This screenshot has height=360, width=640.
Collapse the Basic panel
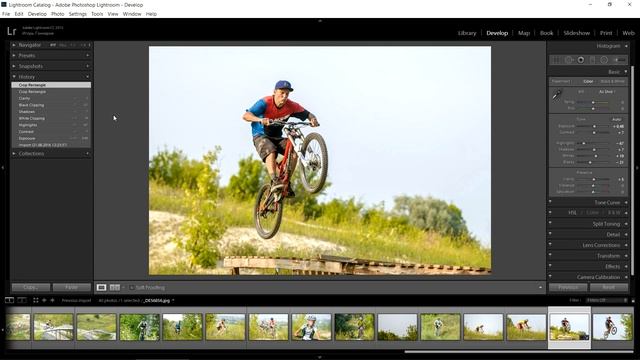click(626, 71)
